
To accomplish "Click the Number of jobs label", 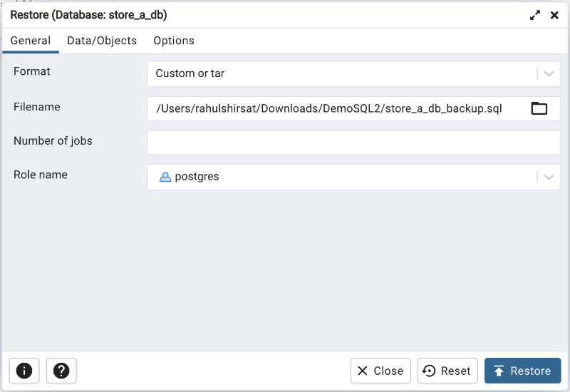I will pyautogui.click(x=53, y=140).
